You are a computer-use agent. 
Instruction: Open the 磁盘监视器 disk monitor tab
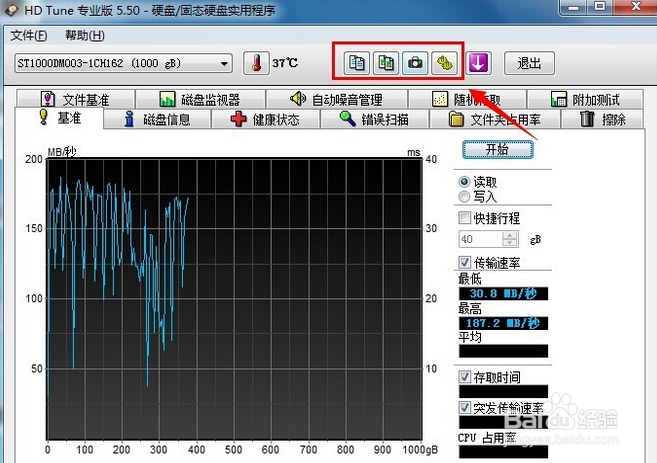pos(199,100)
